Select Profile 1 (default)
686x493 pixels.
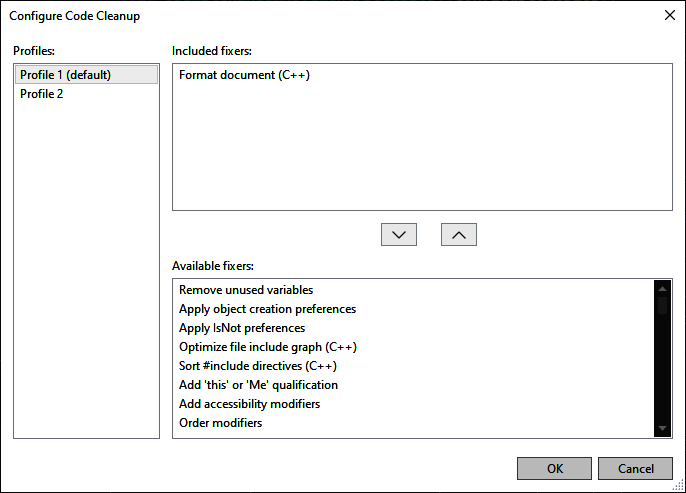pos(86,75)
